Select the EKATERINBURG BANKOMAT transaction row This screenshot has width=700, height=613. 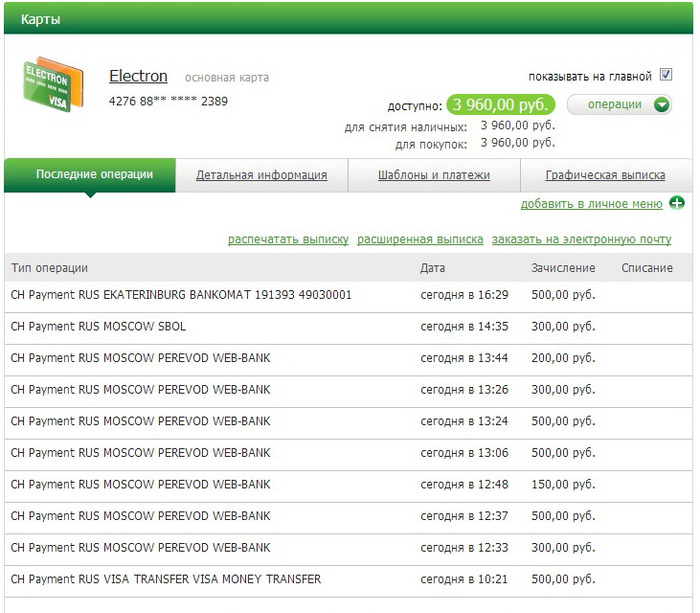(x=180, y=296)
